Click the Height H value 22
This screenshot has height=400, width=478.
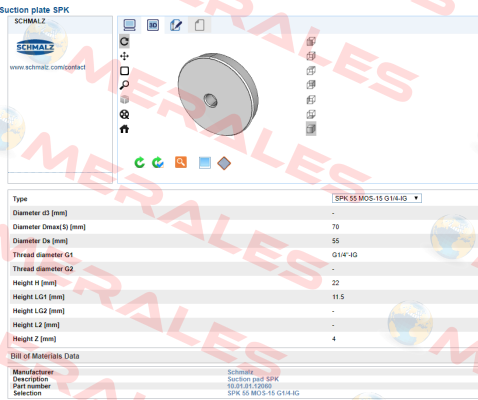pos(335,283)
